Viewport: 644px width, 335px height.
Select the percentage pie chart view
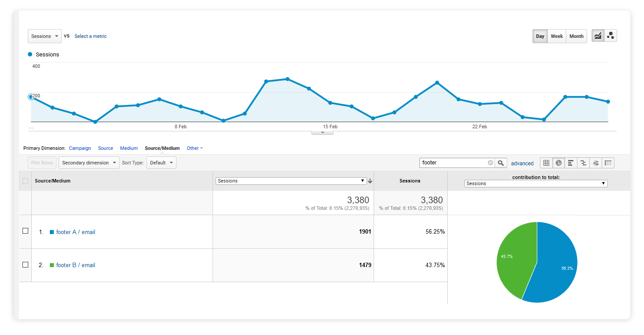pyautogui.click(x=558, y=163)
